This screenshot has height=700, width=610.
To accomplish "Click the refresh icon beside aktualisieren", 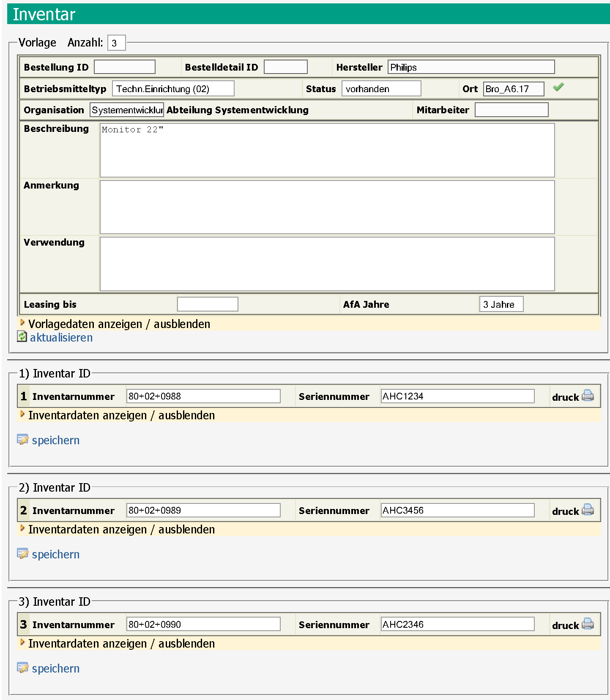I will (x=22, y=336).
